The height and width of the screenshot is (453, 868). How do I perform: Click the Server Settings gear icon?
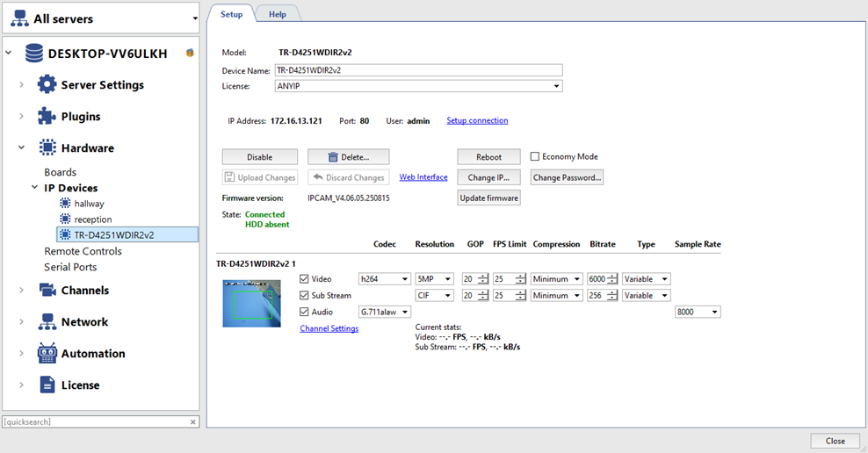[x=47, y=85]
